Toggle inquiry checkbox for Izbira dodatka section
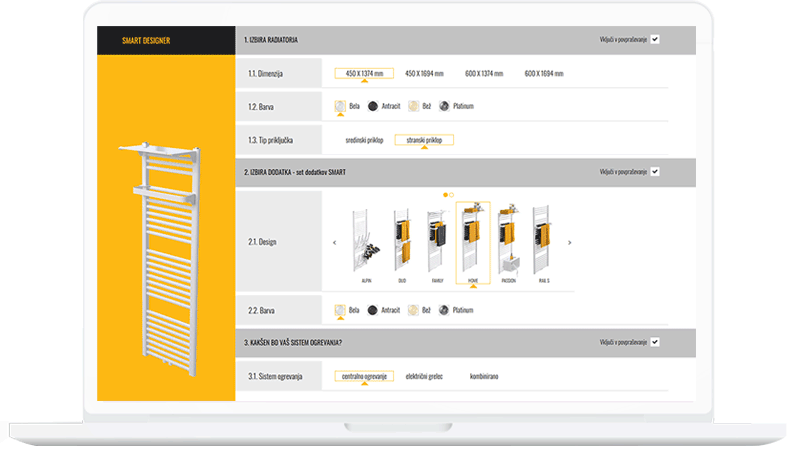Image resolution: width=794 pixels, height=461 pixels. point(654,172)
